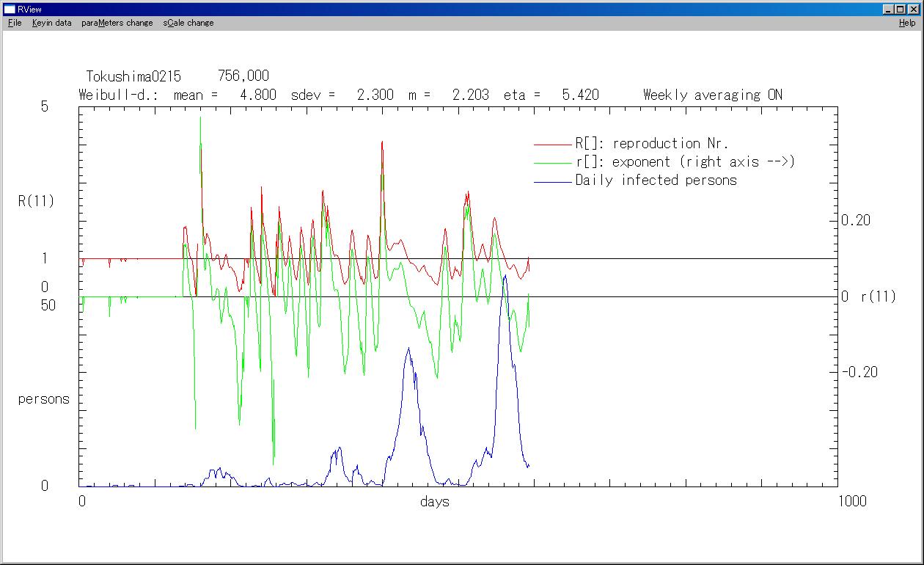Click the 'Tokushima0215' title text
Screen dimensions: 924x565
[x=133, y=76]
